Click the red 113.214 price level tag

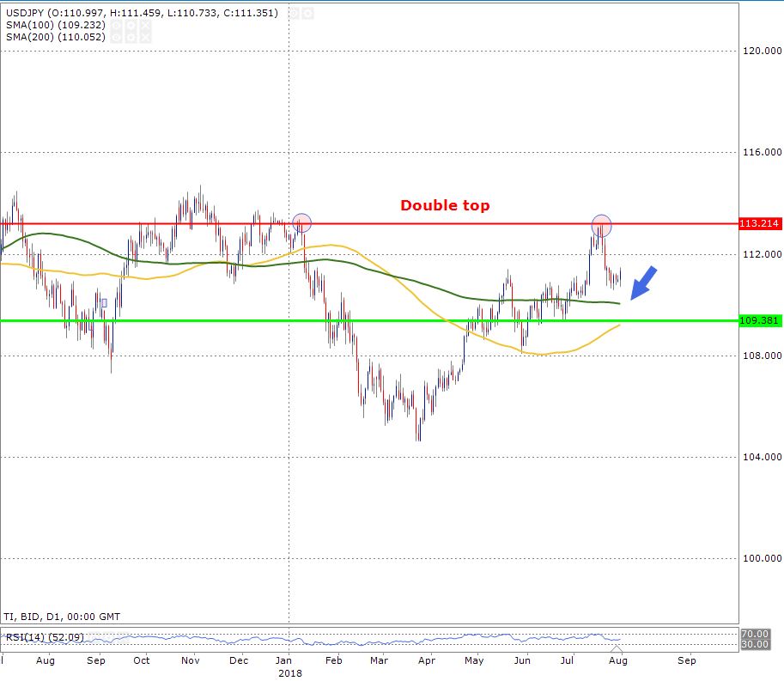pyautogui.click(x=759, y=223)
